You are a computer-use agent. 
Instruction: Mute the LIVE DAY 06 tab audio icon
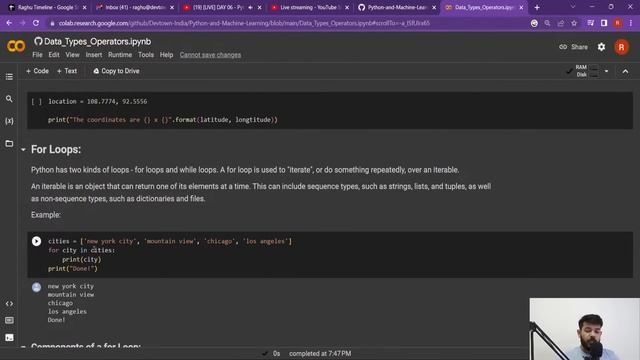pos(250,7)
